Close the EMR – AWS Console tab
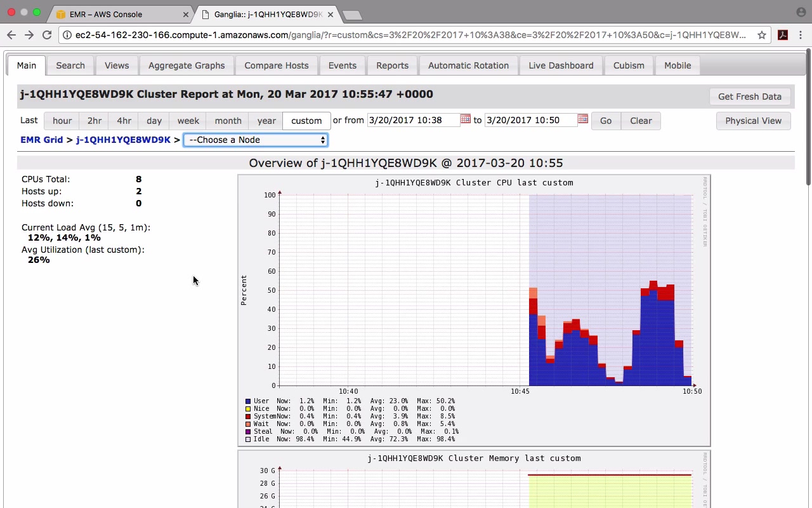812x508 pixels. click(186, 14)
